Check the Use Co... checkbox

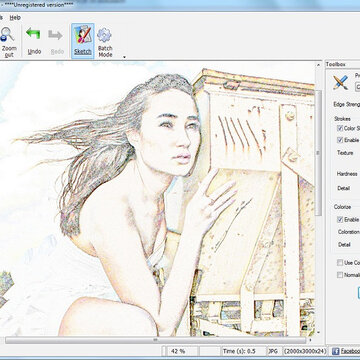click(x=340, y=263)
